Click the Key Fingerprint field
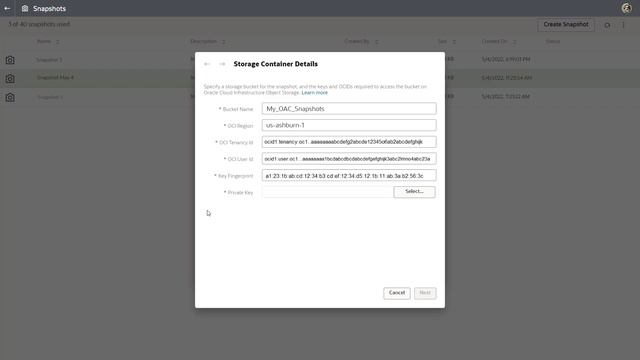 click(349, 176)
